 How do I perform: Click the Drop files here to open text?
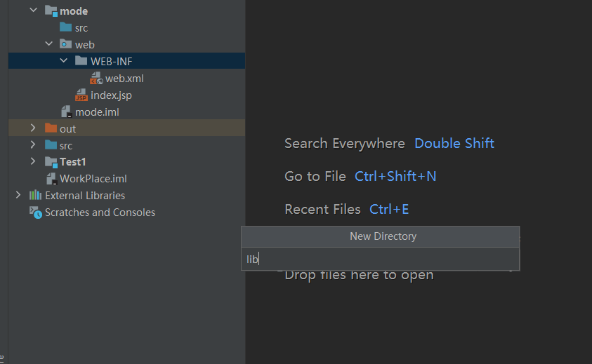(359, 276)
